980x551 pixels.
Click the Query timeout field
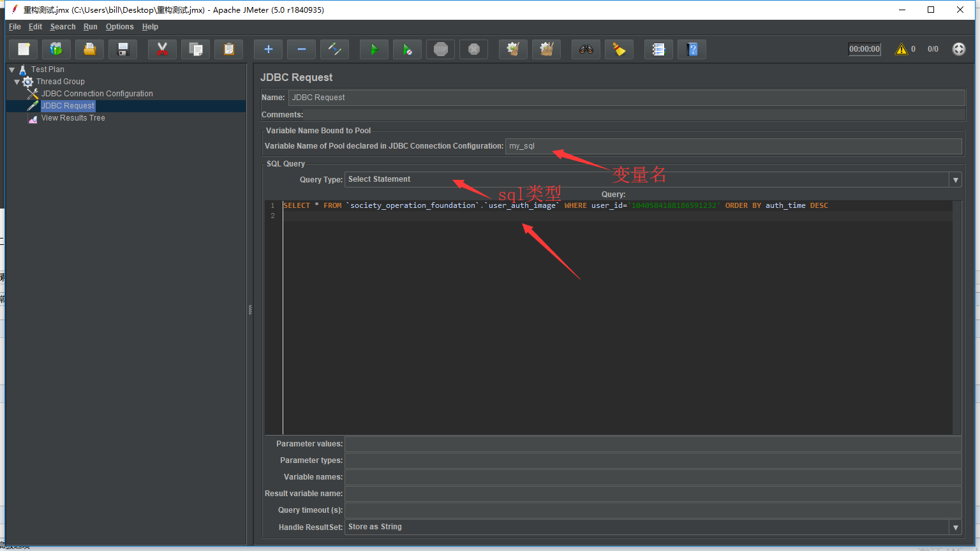pyautogui.click(x=653, y=510)
